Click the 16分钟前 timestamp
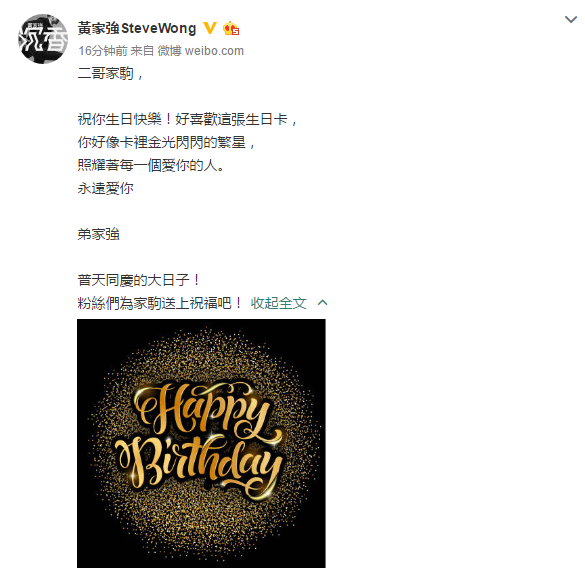Screen dimensions: 585x576 103,51
